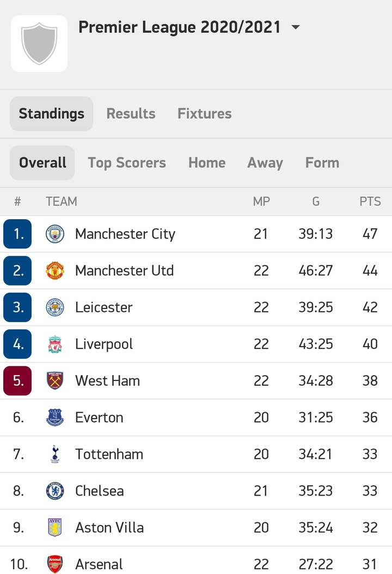Screen dimensions: 392x574
Task: Click the Aston Villa club crest
Action: pos(55,528)
